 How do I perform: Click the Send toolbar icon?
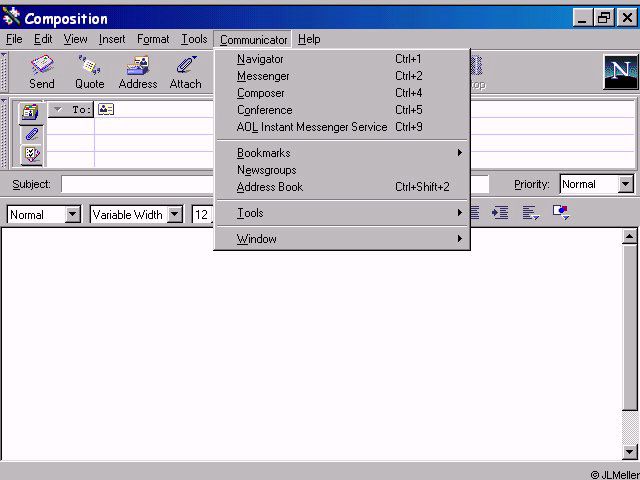(x=42, y=73)
